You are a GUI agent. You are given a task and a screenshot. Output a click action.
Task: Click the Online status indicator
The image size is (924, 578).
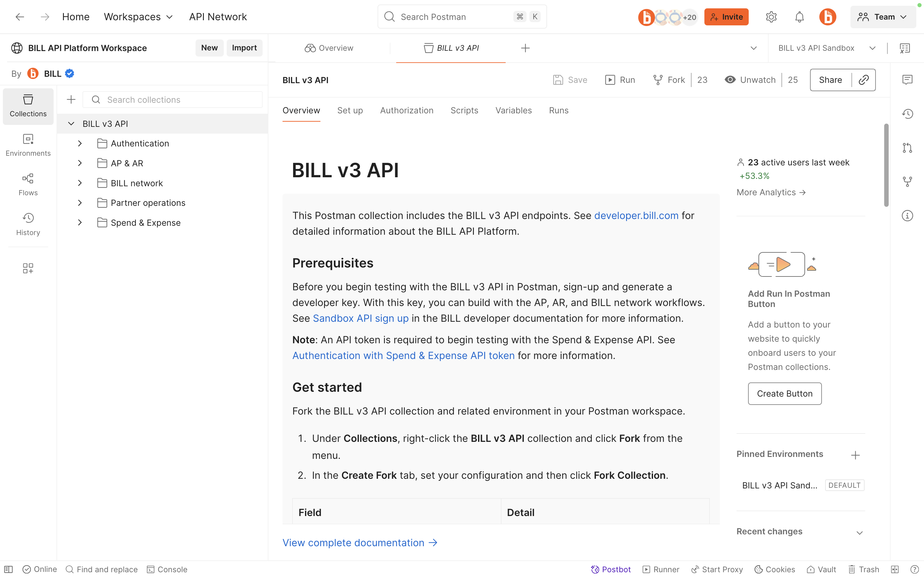click(39, 569)
